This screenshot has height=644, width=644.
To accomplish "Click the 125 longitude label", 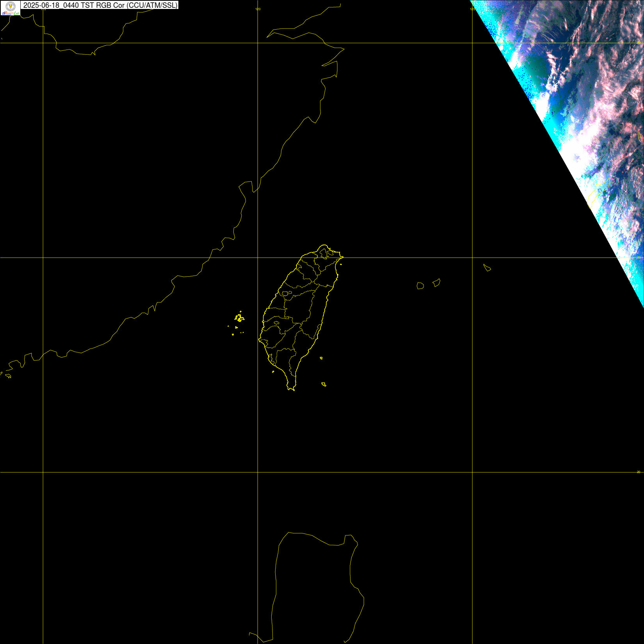I will click(x=472, y=9).
